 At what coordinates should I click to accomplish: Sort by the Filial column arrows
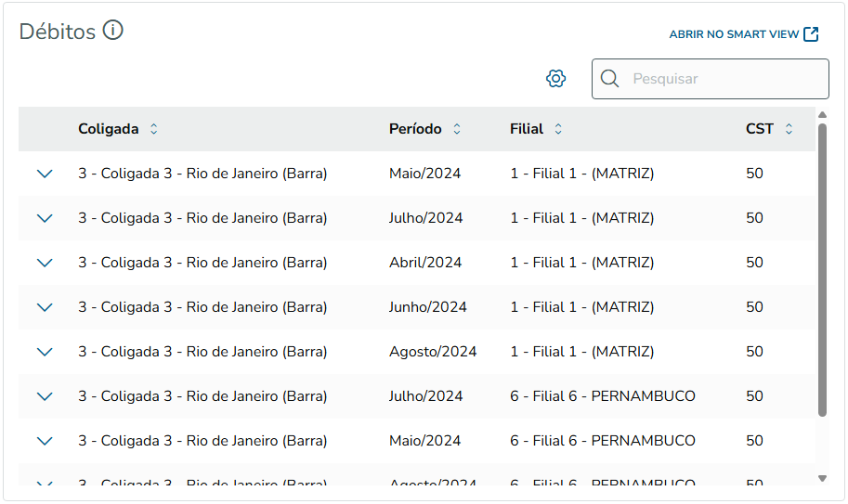point(558,129)
